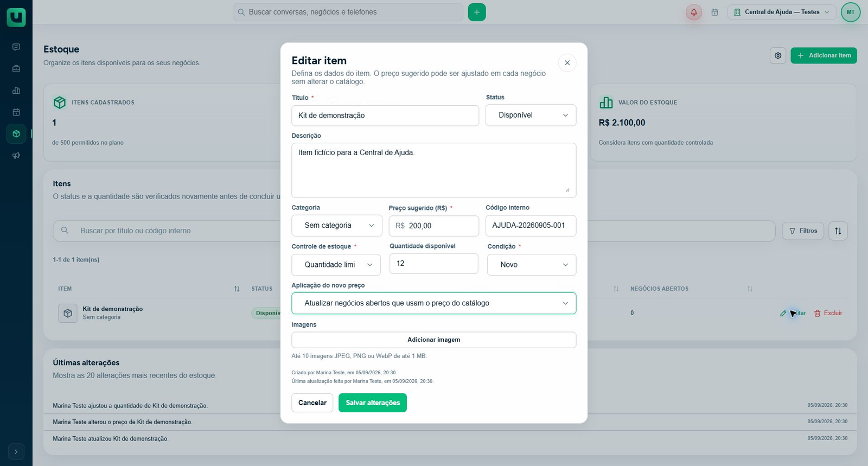This screenshot has height=466, width=868.
Task: Click the R$ 2.100,00 stock value
Action: coord(622,123)
